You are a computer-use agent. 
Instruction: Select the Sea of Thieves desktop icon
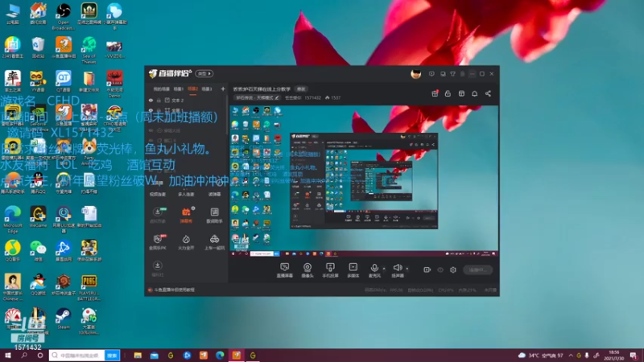89,50
